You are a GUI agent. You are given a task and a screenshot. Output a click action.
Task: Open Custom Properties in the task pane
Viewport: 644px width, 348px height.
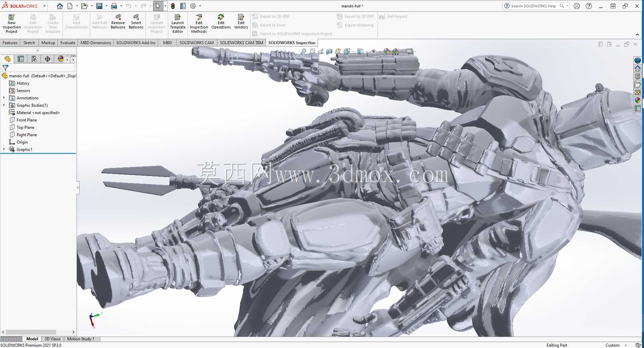pyautogui.click(x=638, y=108)
